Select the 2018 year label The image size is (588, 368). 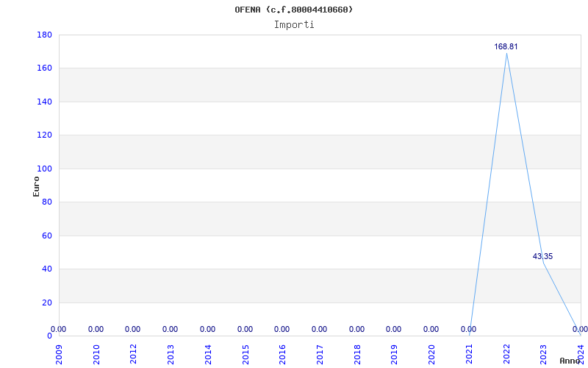[x=357, y=354]
